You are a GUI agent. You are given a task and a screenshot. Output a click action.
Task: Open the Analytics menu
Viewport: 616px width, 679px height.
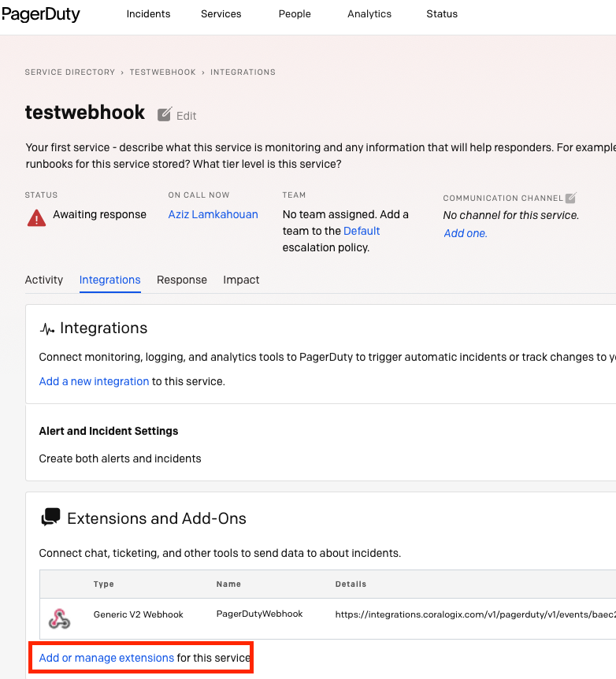[369, 14]
